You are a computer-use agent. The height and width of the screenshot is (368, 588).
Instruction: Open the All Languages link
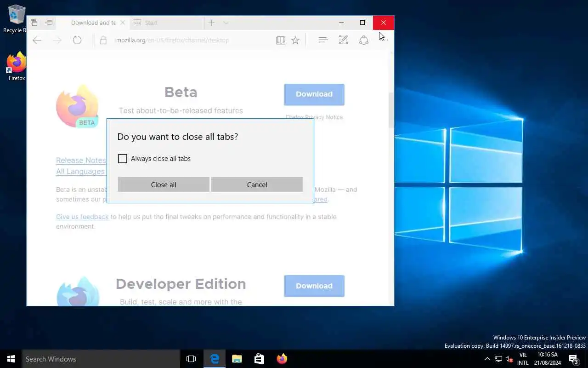coord(80,171)
